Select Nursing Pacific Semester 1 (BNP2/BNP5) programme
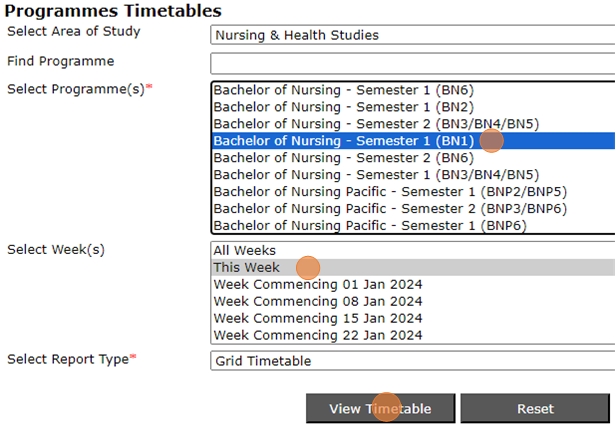The height and width of the screenshot is (431, 616). pyautogui.click(x=390, y=192)
